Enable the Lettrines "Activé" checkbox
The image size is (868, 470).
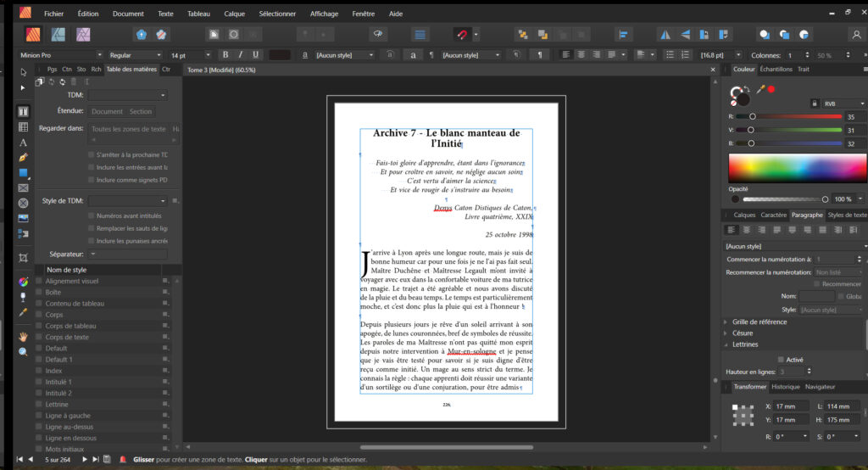point(781,360)
